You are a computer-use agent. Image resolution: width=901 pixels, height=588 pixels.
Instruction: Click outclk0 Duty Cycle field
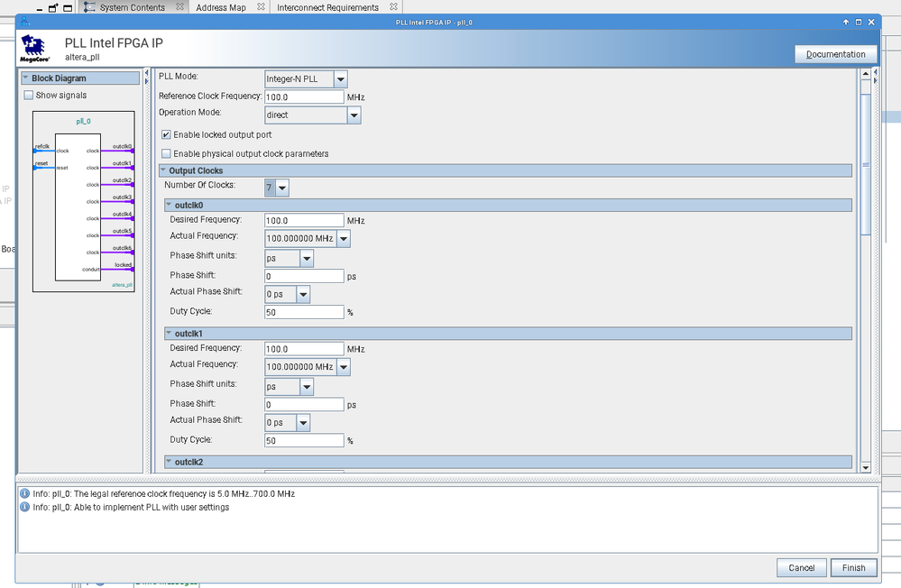click(x=304, y=312)
